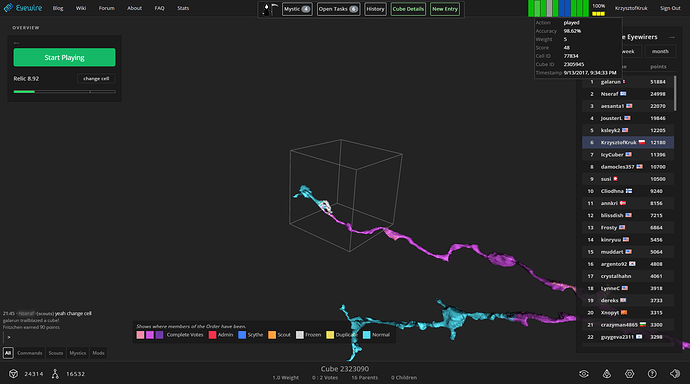
Task: Select JousterL in the leaderboard
Action: point(628,118)
